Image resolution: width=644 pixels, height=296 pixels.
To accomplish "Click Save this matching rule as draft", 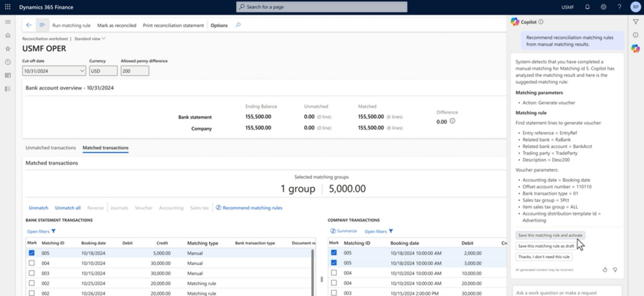I will pyautogui.click(x=547, y=246).
